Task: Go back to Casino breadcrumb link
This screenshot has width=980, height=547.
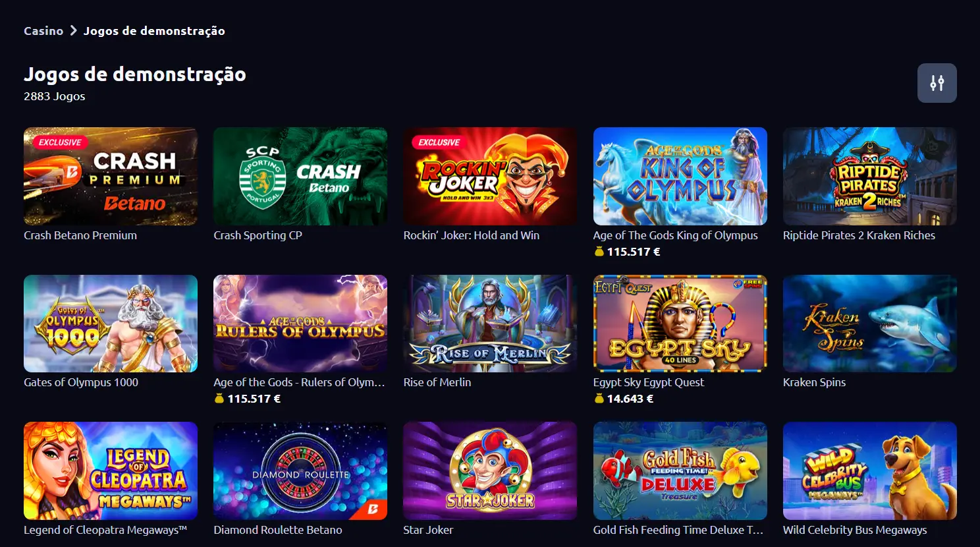Action: pyautogui.click(x=43, y=31)
